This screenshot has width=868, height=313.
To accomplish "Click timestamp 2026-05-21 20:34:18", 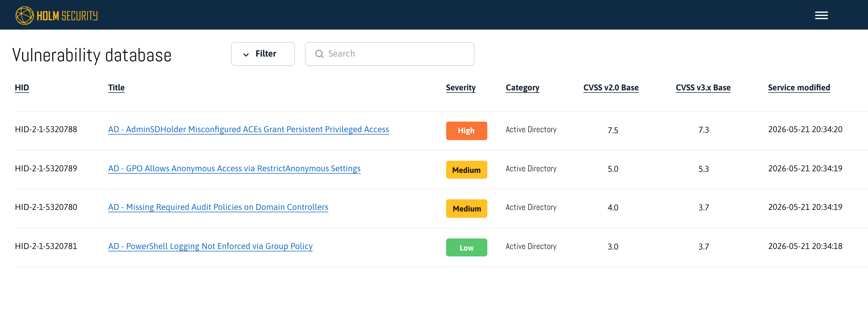I will pyautogui.click(x=805, y=247).
